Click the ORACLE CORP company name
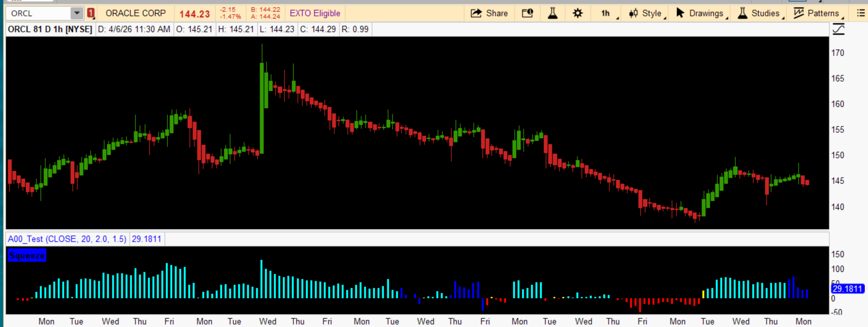The height and width of the screenshot is (327, 868). (x=136, y=13)
